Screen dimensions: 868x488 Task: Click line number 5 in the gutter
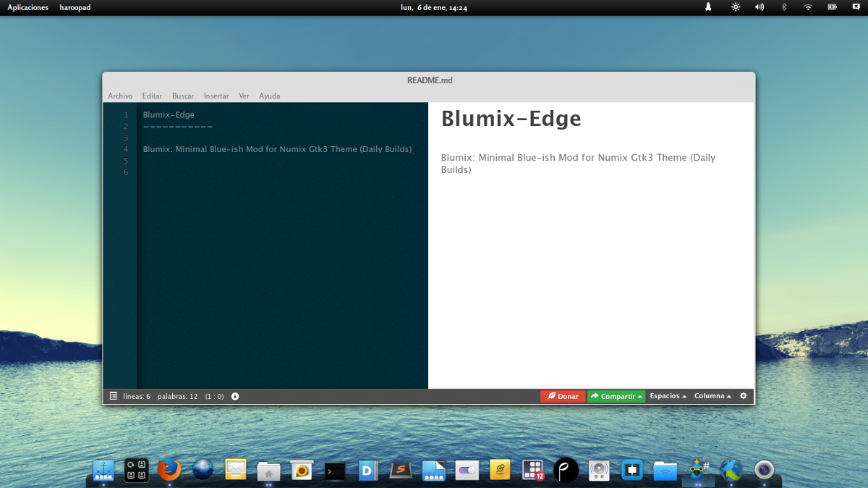click(126, 161)
